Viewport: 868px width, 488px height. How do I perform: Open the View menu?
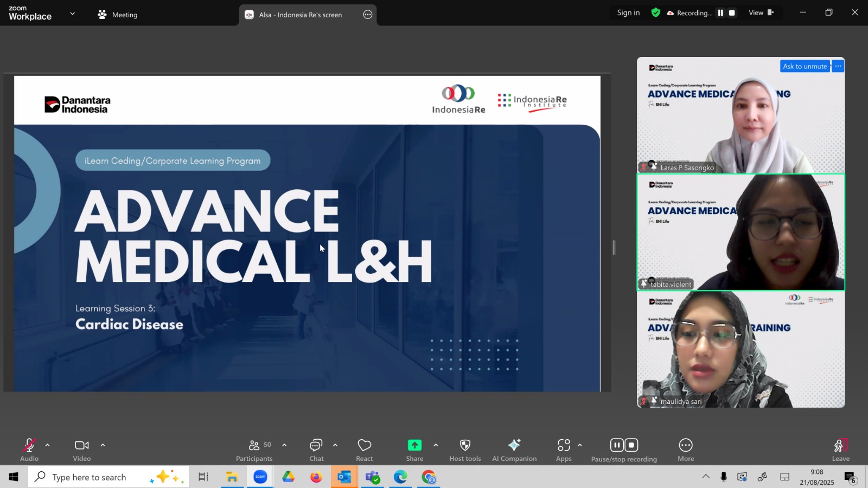click(x=761, y=13)
